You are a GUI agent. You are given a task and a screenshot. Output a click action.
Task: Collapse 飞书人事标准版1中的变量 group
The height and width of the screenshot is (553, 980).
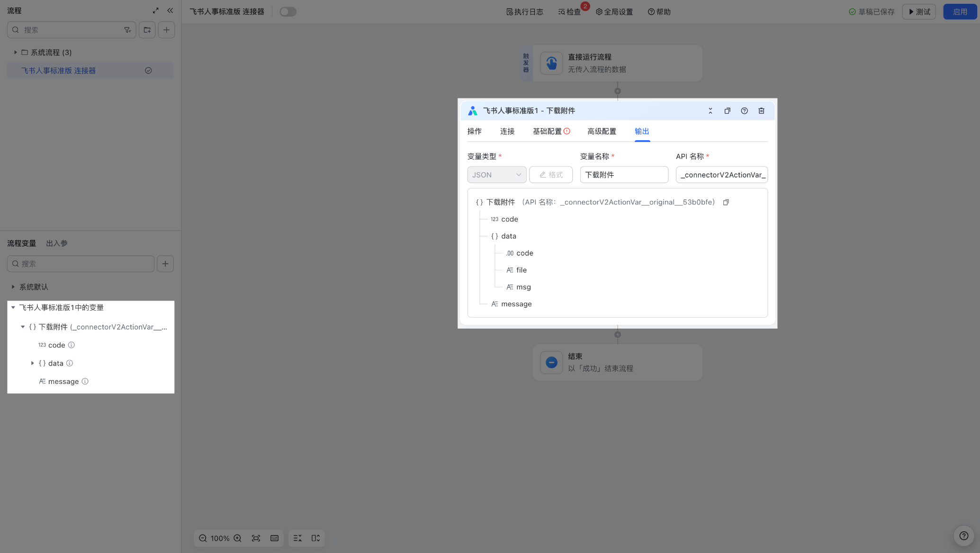pyautogui.click(x=13, y=308)
